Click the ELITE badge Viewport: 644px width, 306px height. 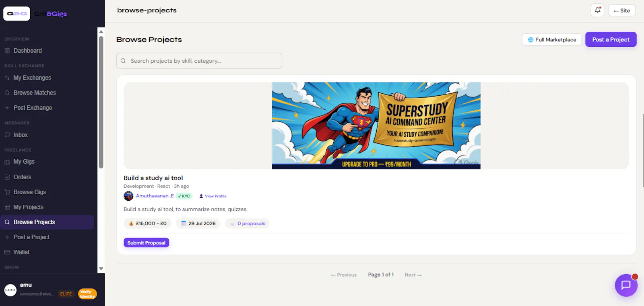(66, 294)
